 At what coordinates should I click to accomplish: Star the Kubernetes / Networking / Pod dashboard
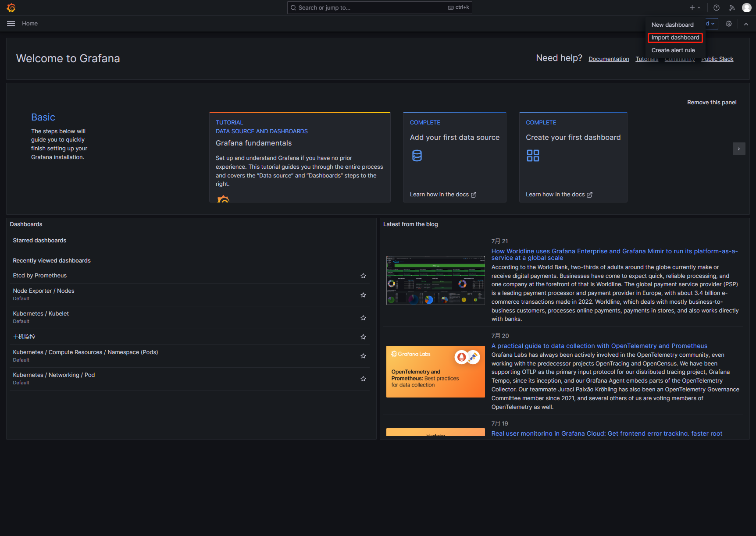(x=363, y=379)
